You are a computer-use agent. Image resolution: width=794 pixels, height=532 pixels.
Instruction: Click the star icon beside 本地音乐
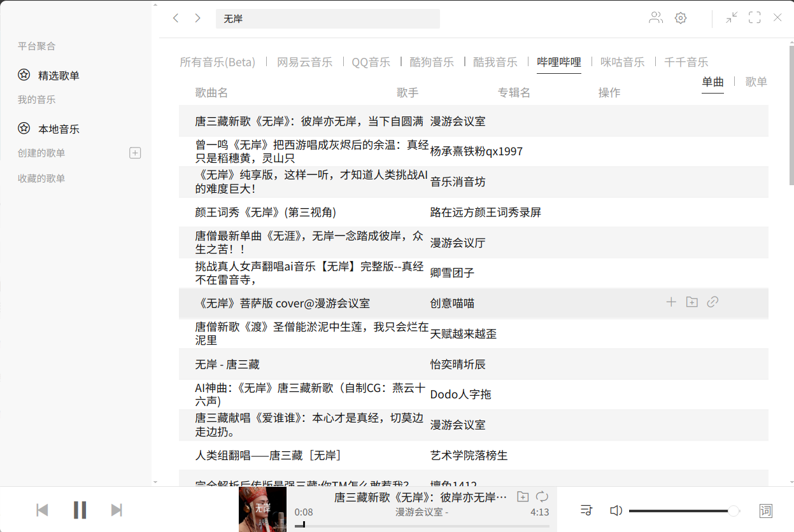pos(24,129)
